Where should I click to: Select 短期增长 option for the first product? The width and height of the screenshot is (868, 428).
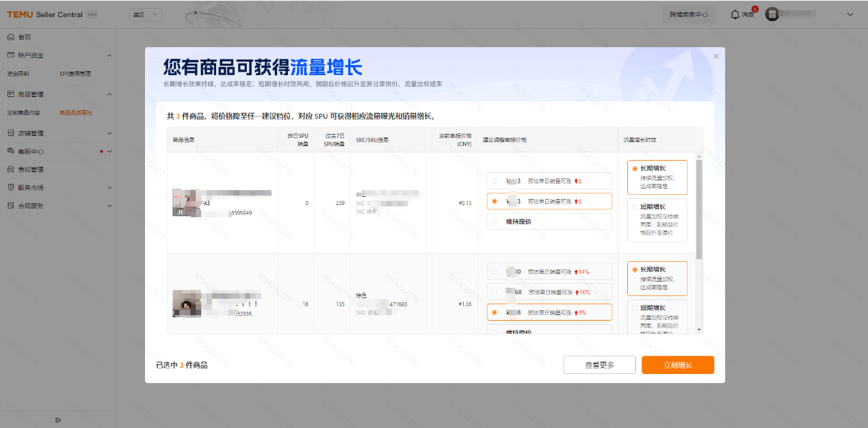tap(633, 206)
